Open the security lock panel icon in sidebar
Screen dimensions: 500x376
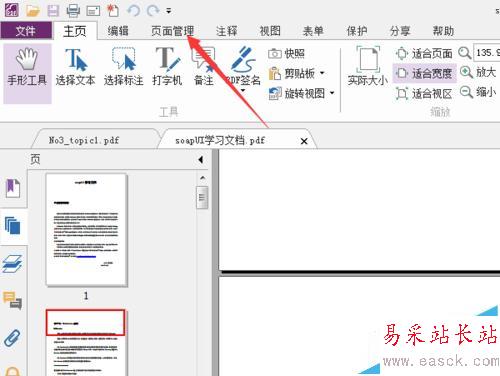pos(13,371)
